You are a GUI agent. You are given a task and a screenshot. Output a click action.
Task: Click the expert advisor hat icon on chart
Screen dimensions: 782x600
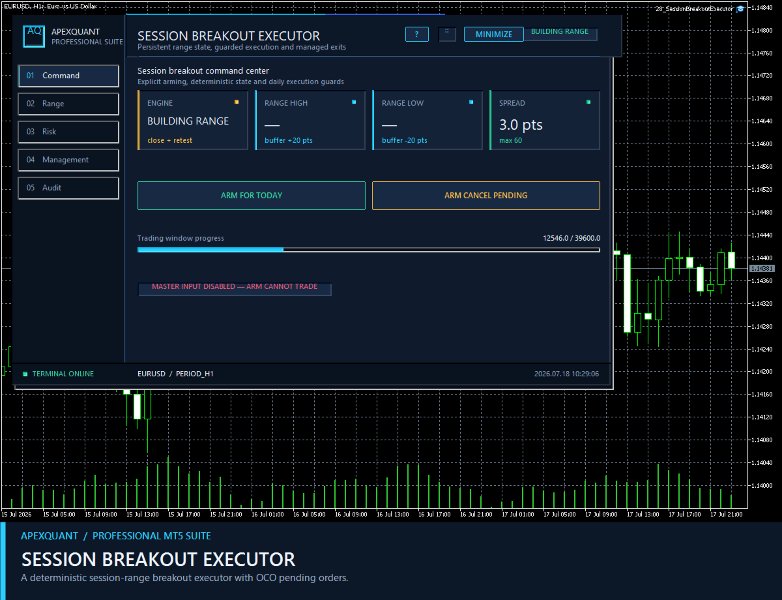point(741,9)
